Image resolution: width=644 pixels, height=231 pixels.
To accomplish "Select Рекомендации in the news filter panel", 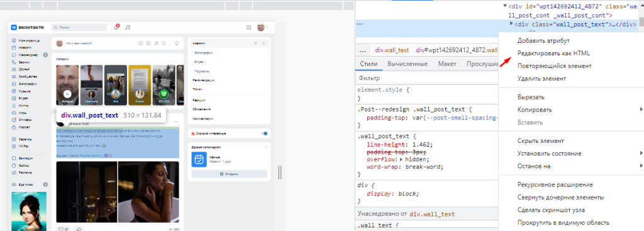I will point(204,80).
